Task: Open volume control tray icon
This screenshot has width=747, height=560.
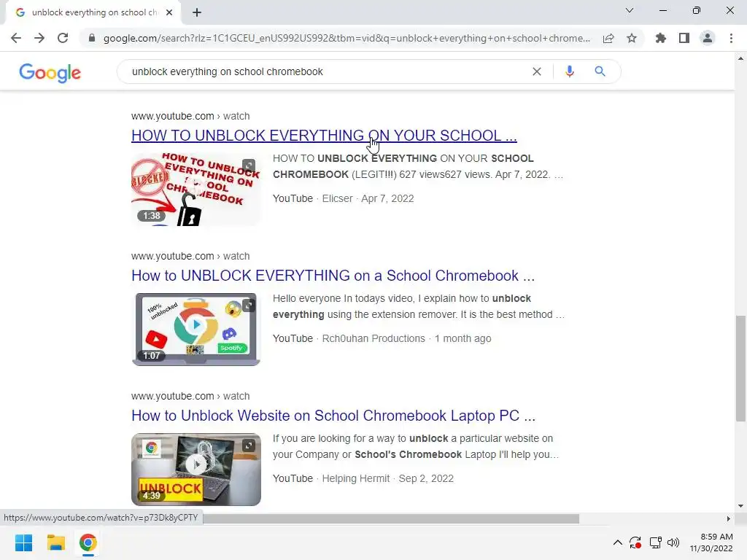Action: pos(673,542)
